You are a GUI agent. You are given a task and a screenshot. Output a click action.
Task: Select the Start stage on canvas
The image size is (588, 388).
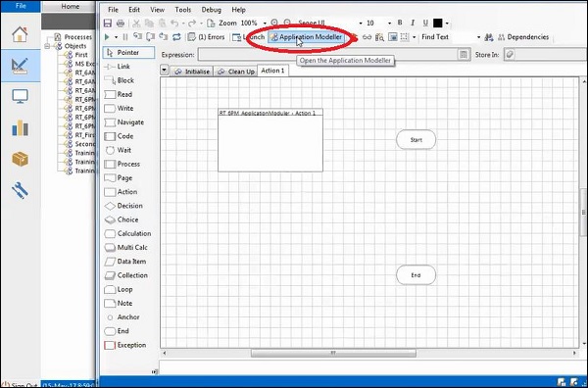[x=416, y=140]
